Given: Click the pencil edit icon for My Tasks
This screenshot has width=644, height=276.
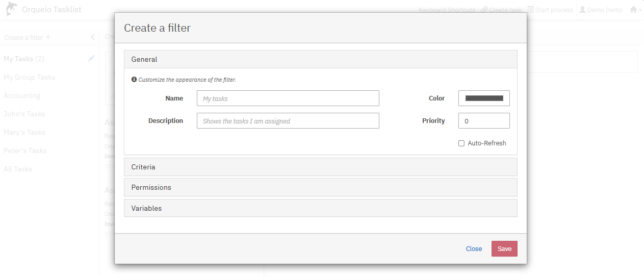Looking at the screenshot, I should 91,59.
